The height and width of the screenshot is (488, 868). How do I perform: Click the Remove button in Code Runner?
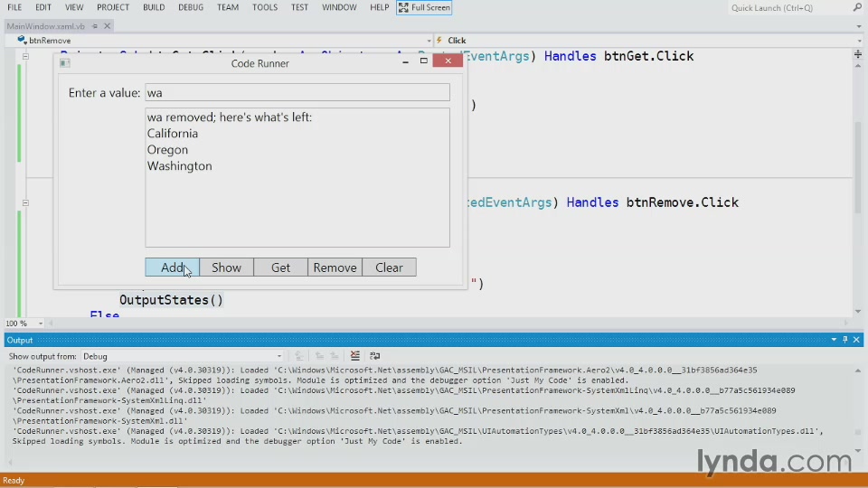pos(335,267)
